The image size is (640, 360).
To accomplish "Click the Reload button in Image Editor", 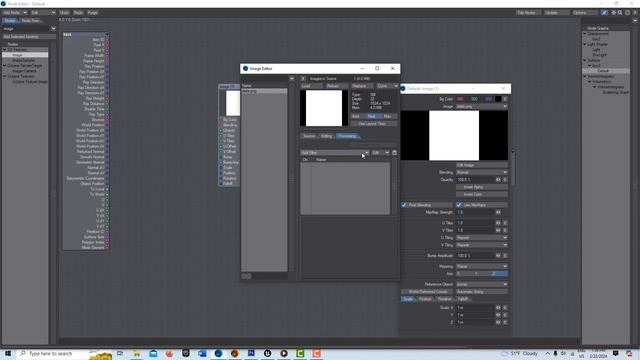I will tap(337, 86).
